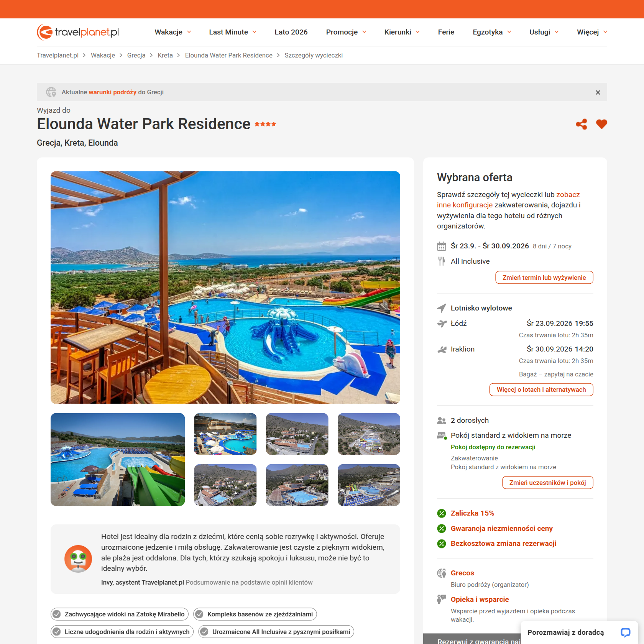The height and width of the screenshot is (644, 644).
Task: Click the calendar icon beside travel dates
Action: pos(442,246)
